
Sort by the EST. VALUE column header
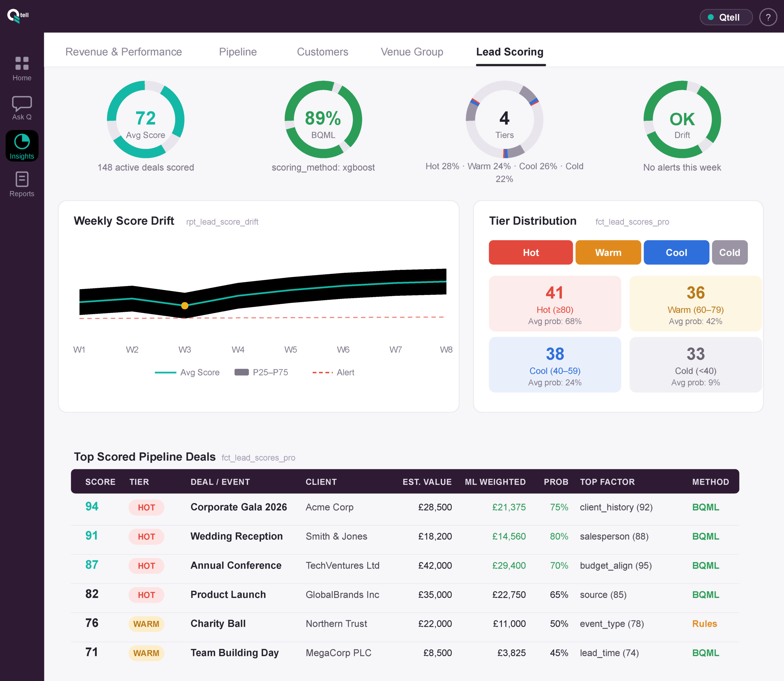point(427,482)
